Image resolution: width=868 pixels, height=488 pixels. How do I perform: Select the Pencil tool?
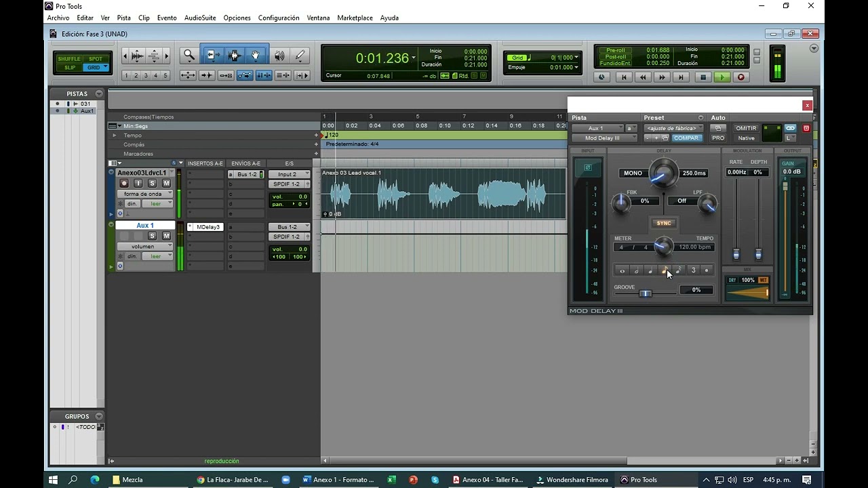300,56
